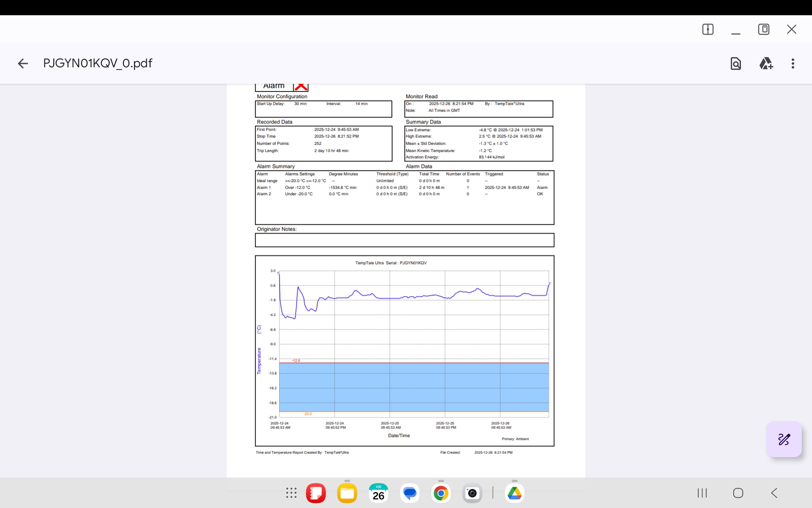The width and height of the screenshot is (812, 508).
Task: Open the blue Messages app
Action: (410, 493)
